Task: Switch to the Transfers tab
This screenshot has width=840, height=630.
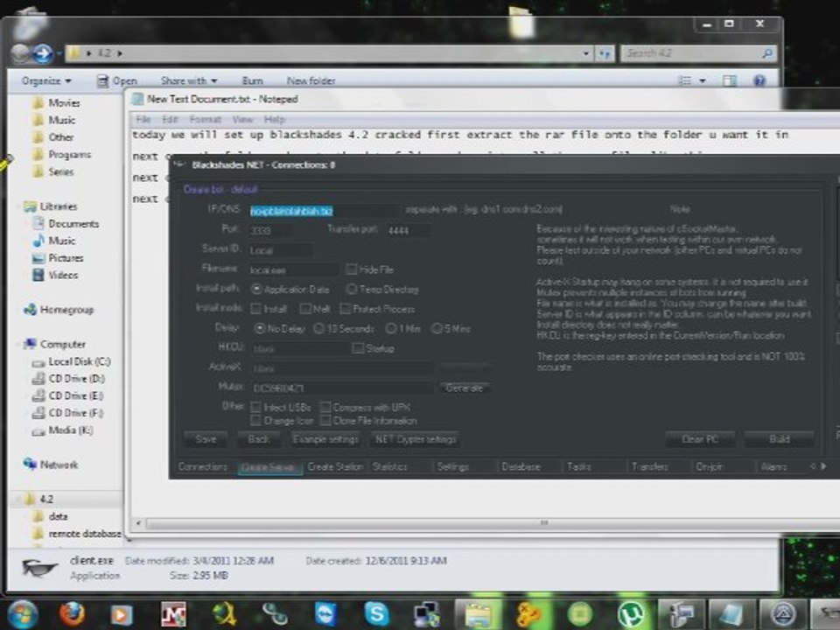Action: (x=649, y=466)
